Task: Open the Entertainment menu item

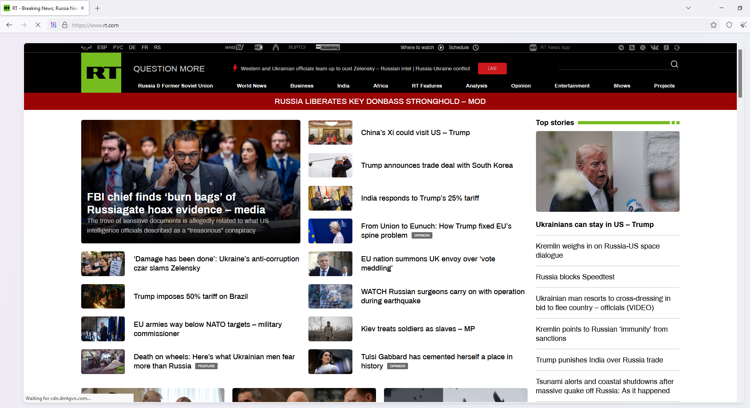Action: coord(572,86)
